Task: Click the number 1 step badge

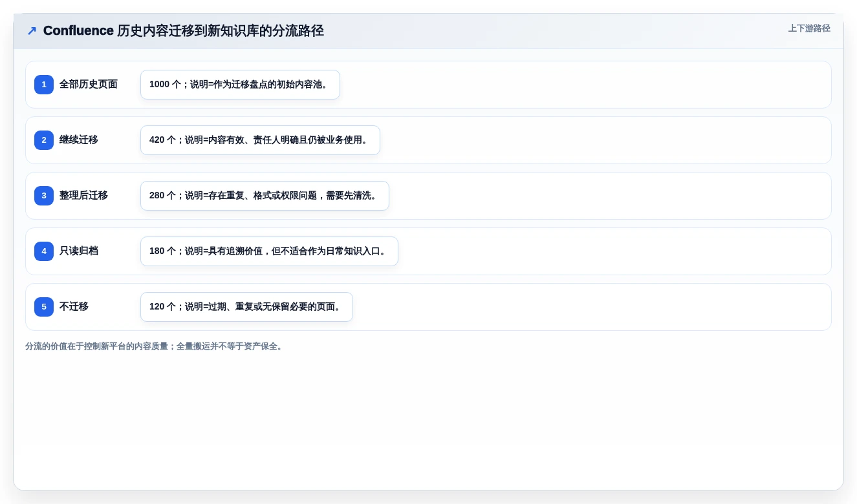Action: coord(44,85)
